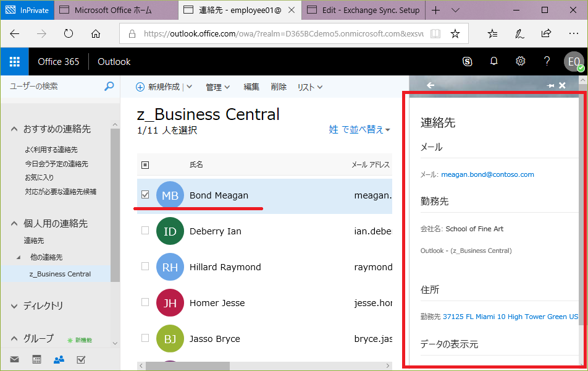Open the browser favorites hub
588x371 pixels.
click(x=492, y=34)
